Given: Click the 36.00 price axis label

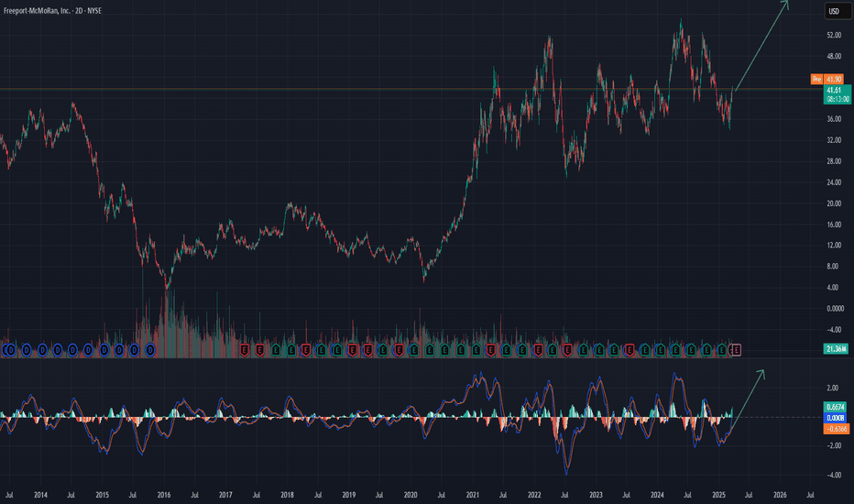Looking at the screenshot, I should coord(834,119).
